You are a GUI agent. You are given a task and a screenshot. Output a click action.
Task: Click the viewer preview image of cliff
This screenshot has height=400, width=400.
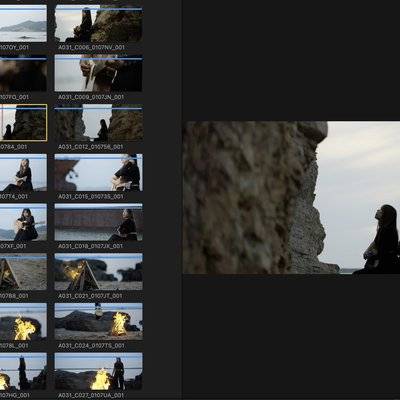291,198
